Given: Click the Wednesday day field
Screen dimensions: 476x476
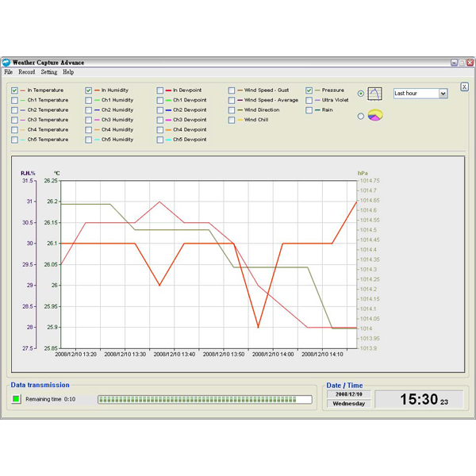Looking at the screenshot, I should click(x=349, y=404).
